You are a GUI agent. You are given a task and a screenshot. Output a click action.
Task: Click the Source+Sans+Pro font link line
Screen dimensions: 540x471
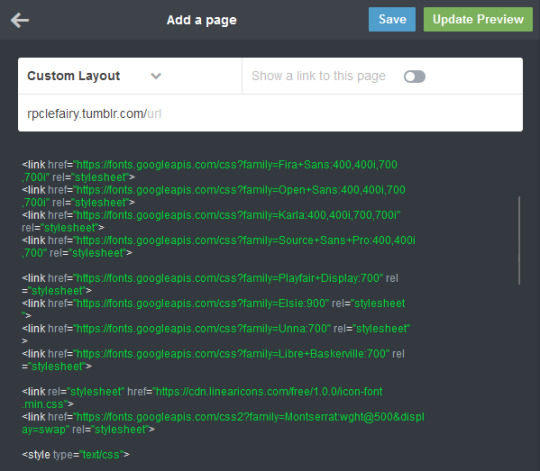click(218, 246)
